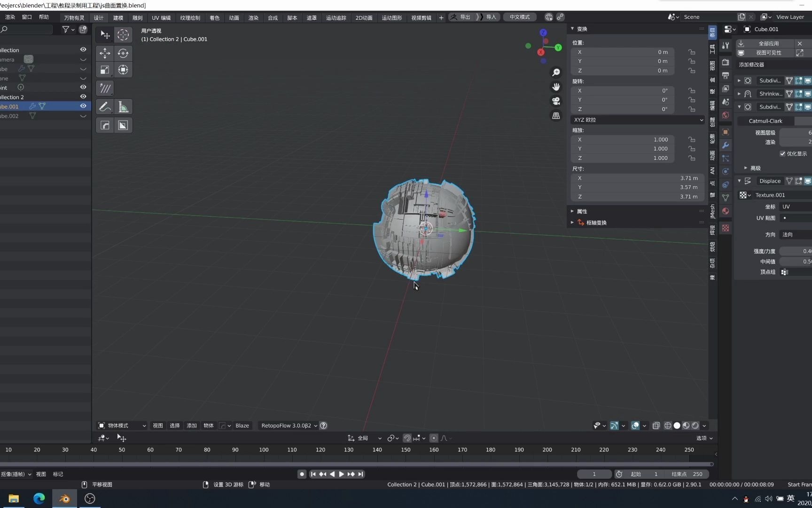Click 添加修改器 to add a modifier

(752, 64)
